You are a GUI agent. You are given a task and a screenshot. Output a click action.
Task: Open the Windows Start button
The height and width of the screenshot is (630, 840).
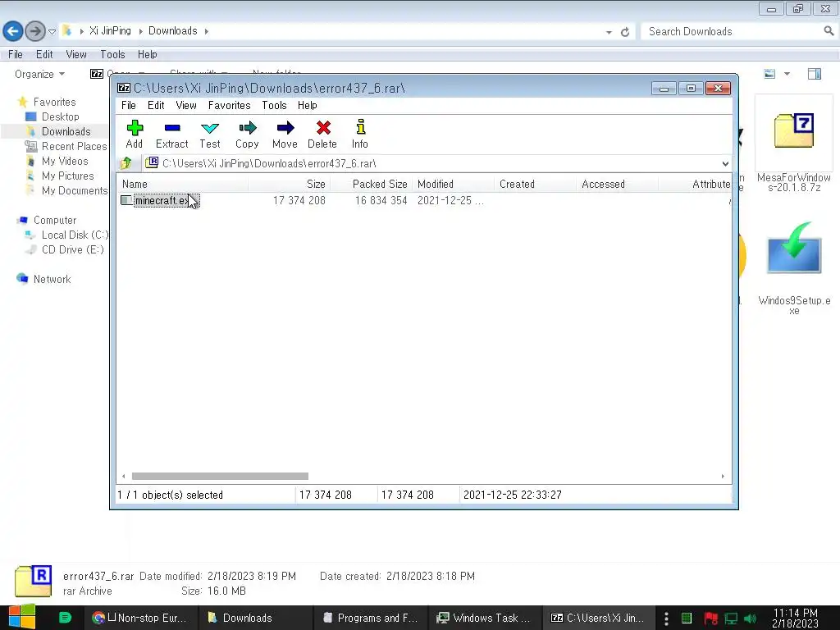(21, 617)
